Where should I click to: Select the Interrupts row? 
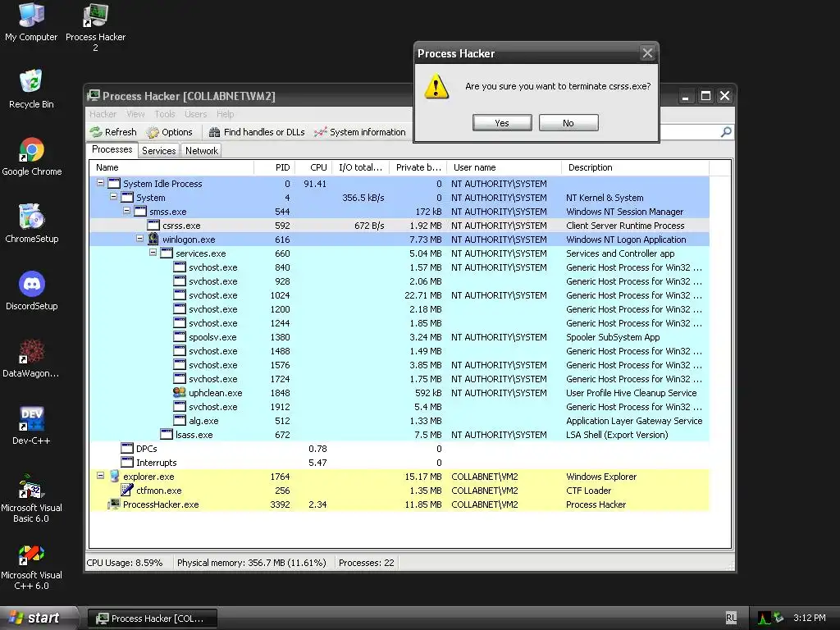[x=399, y=462]
